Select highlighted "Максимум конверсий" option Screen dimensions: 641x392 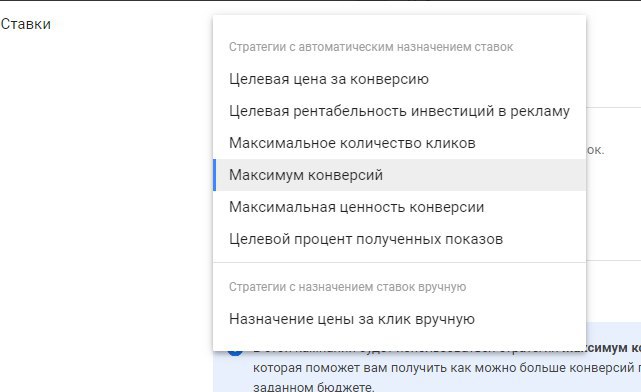click(x=399, y=175)
